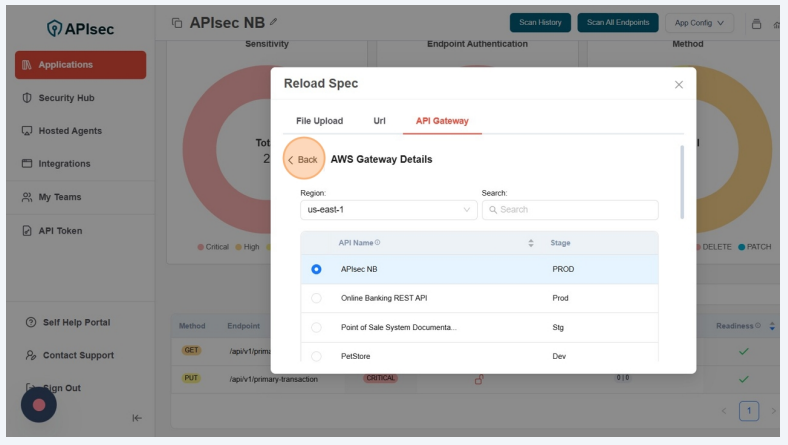Viewport: 788px width, 445px height.
Task: Click the edit pencil next to APIsec NB
Action: [x=273, y=22]
